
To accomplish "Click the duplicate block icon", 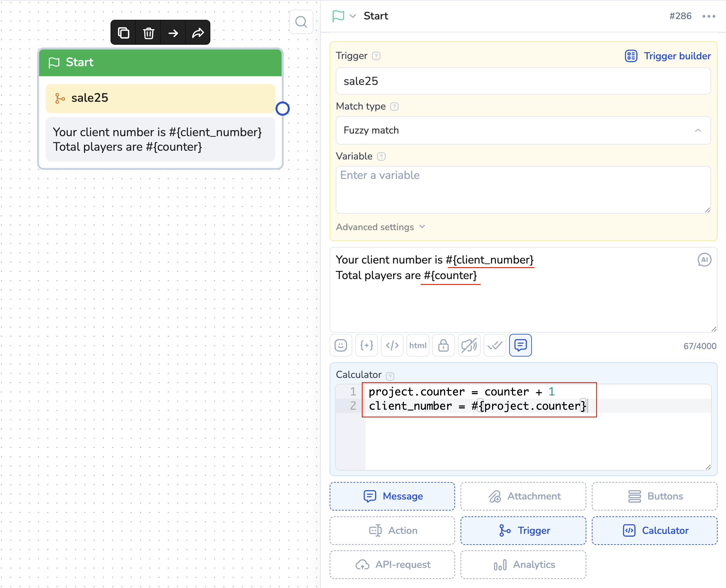I will 123,33.
